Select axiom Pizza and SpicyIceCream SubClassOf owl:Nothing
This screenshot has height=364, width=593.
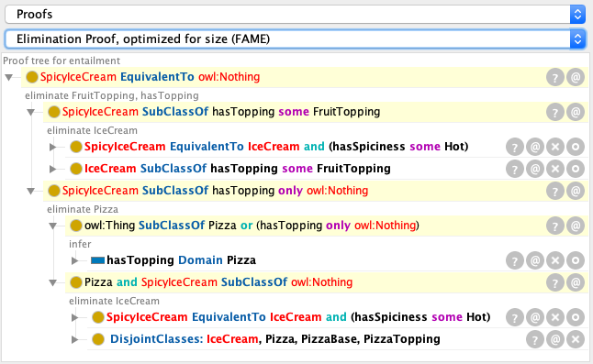pyautogui.click(x=218, y=282)
